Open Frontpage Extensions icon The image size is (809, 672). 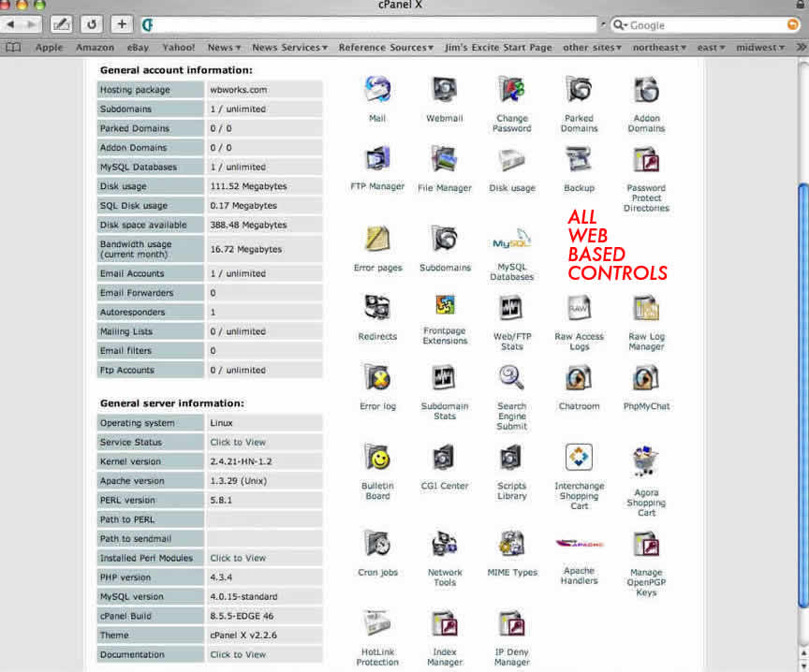coord(444,305)
